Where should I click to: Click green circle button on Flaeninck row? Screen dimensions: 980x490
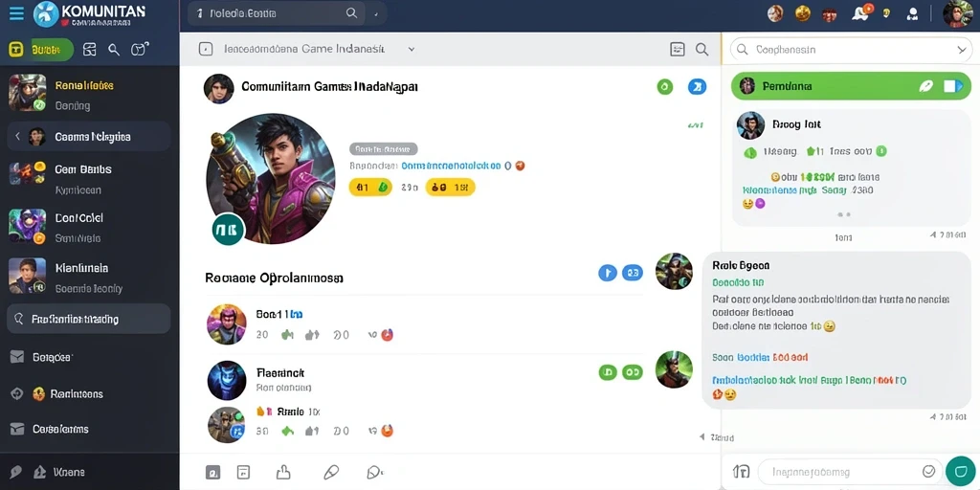point(608,372)
